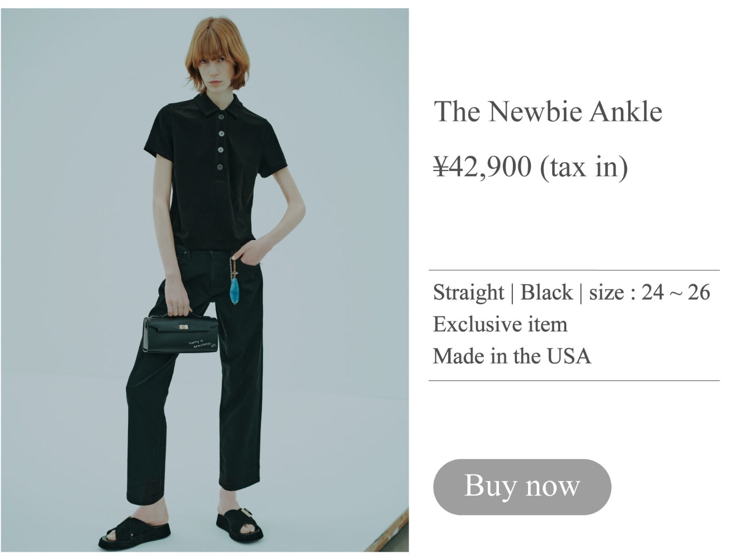
Task: Open the model product photo
Action: point(205,280)
